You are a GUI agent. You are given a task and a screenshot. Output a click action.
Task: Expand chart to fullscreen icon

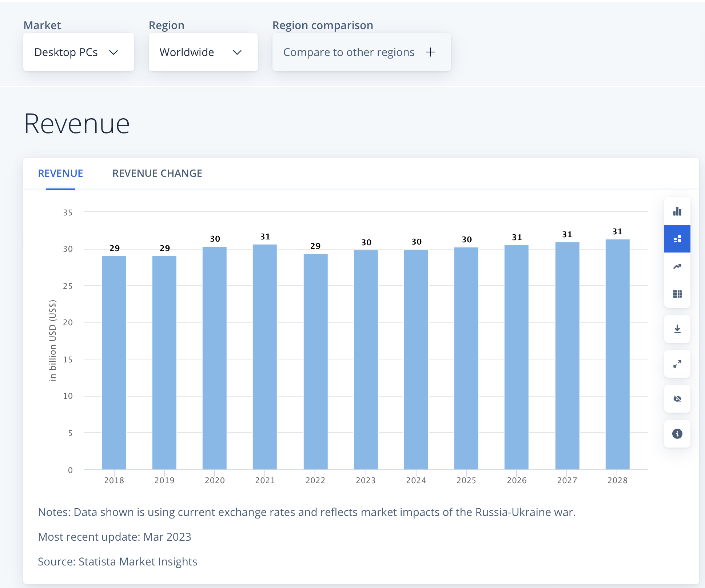pyautogui.click(x=677, y=364)
